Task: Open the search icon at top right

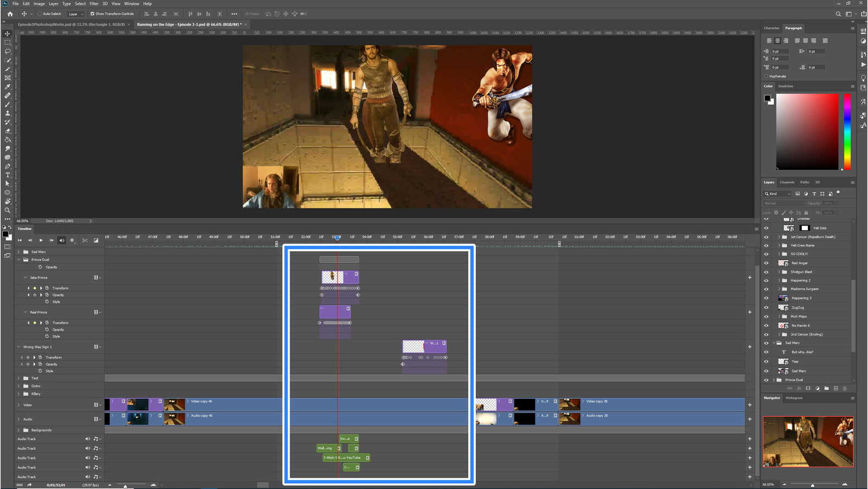Action: point(838,14)
